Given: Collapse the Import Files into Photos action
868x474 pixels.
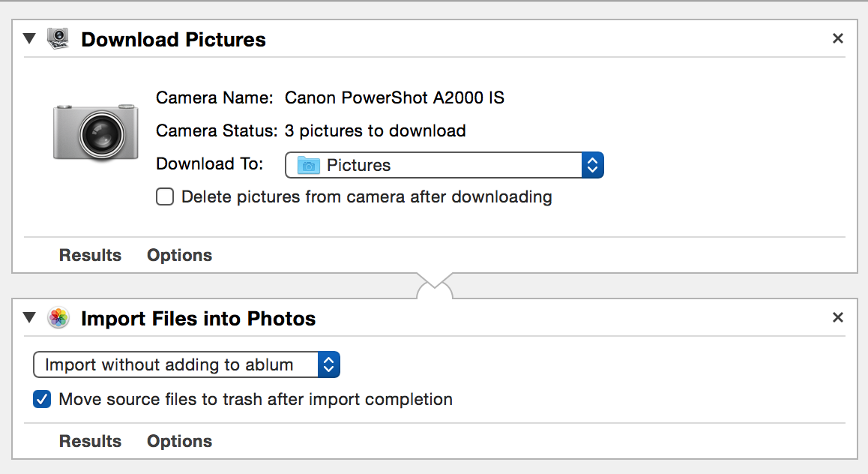Looking at the screenshot, I should (29, 318).
